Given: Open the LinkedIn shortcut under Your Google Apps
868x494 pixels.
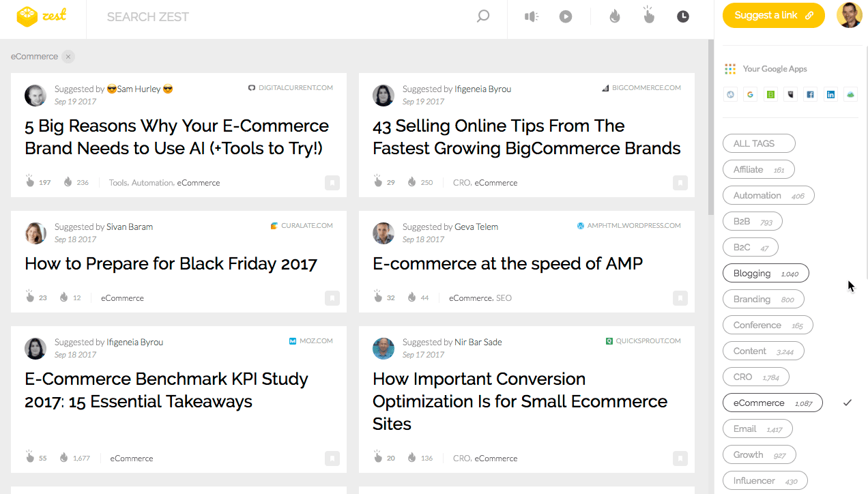Looking at the screenshot, I should [830, 93].
